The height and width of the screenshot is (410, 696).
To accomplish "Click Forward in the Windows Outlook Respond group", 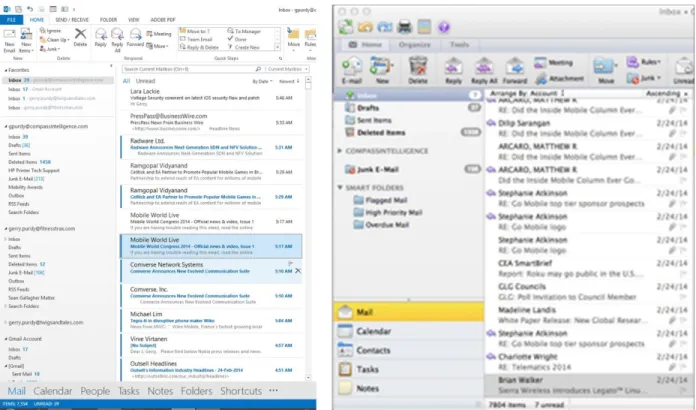I will pyautogui.click(x=135, y=37).
